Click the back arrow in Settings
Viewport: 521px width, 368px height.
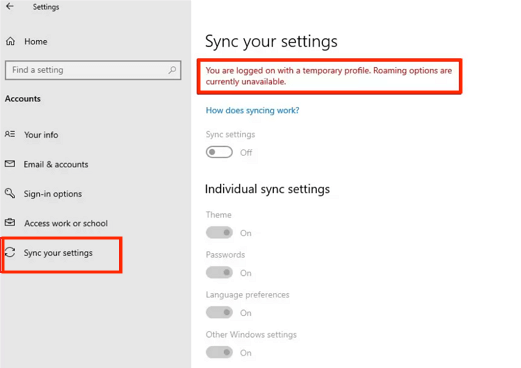[x=10, y=6]
